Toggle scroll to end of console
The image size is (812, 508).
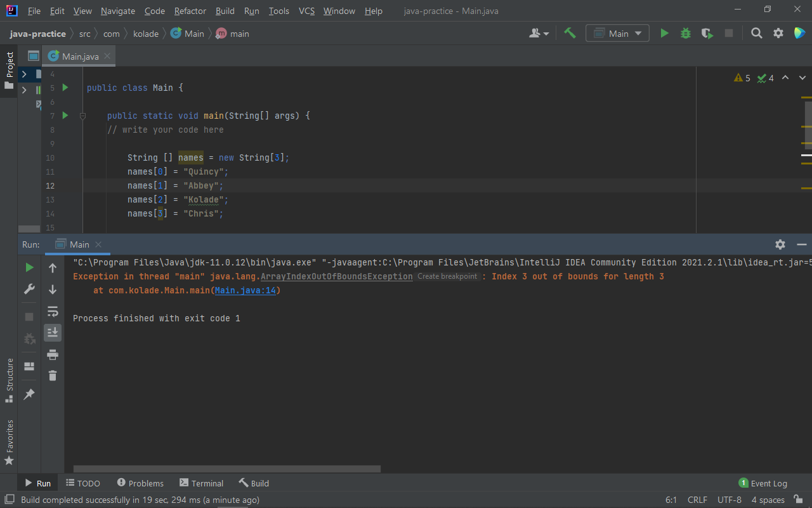click(53, 332)
